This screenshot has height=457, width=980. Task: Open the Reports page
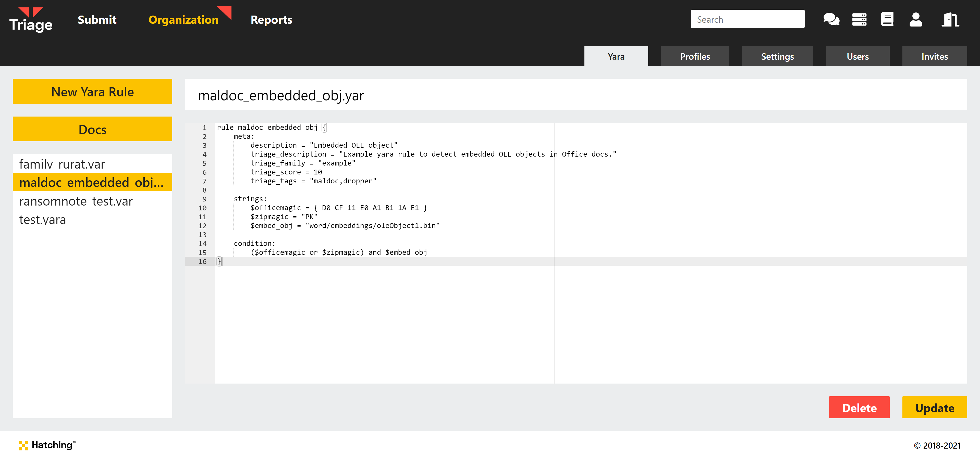[271, 20]
